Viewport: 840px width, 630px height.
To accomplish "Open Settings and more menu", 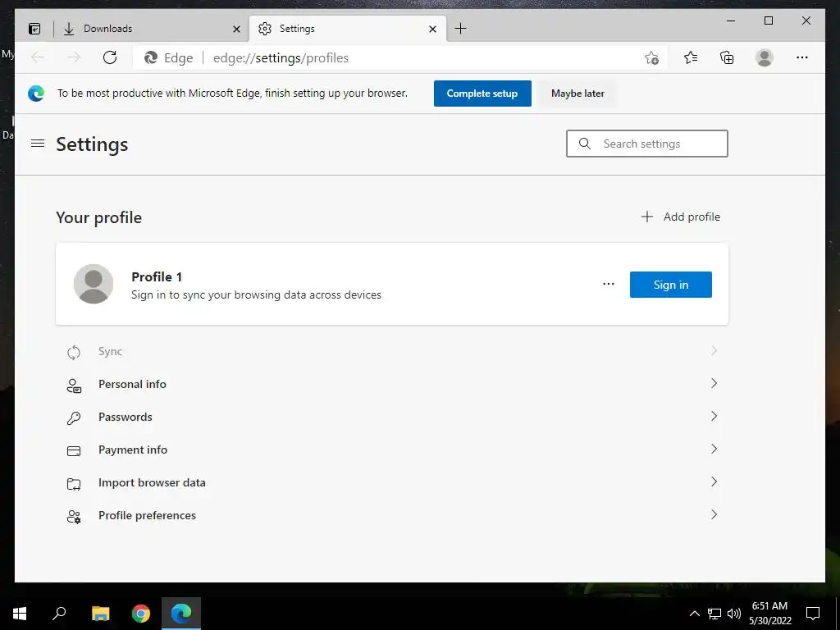I will (x=802, y=57).
